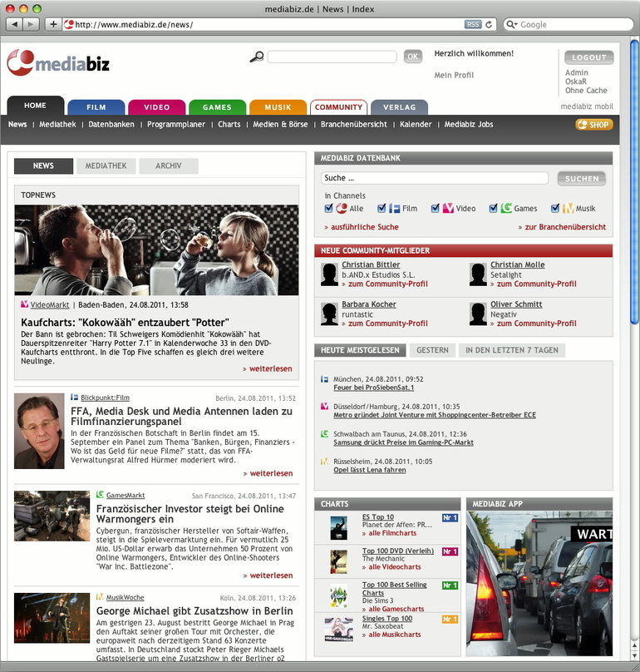Click Christian Bittler's avatar silhouette
640x672 pixels.
(329, 274)
